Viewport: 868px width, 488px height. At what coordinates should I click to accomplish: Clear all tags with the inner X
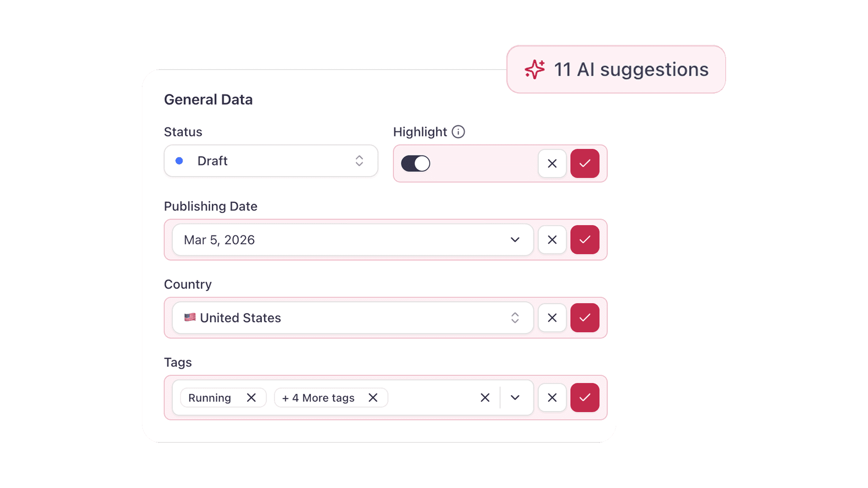[x=485, y=398]
